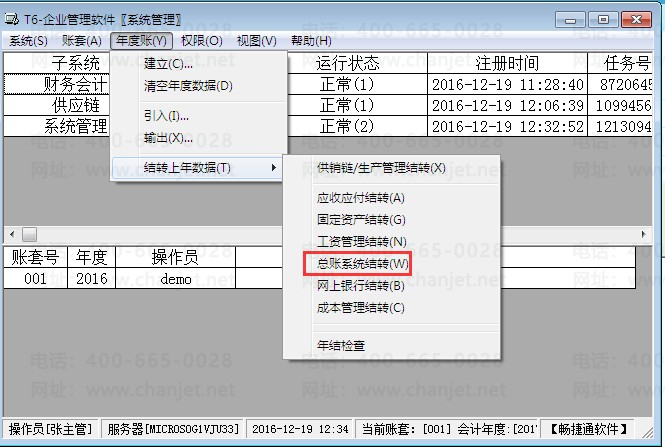Select 建立(C)... from the 年度账 menu
The image size is (665, 447).
[170, 64]
